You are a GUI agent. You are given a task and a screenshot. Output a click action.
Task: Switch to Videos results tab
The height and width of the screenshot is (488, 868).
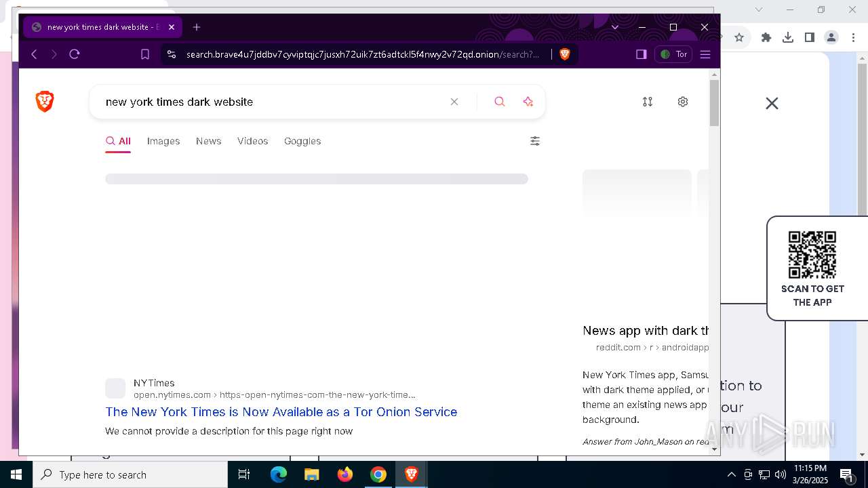(253, 141)
